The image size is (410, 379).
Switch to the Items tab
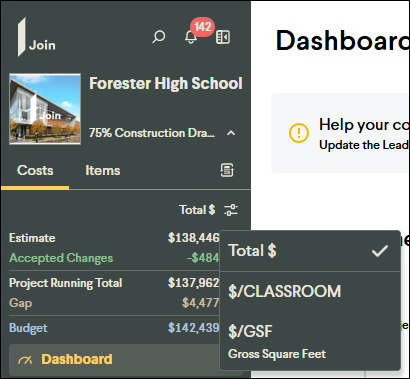pyautogui.click(x=103, y=170)
